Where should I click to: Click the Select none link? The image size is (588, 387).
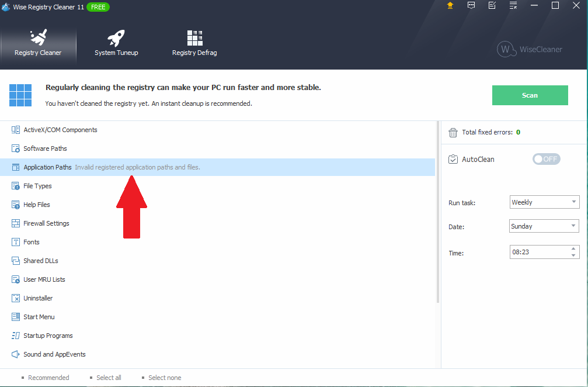tap(165, 378)
